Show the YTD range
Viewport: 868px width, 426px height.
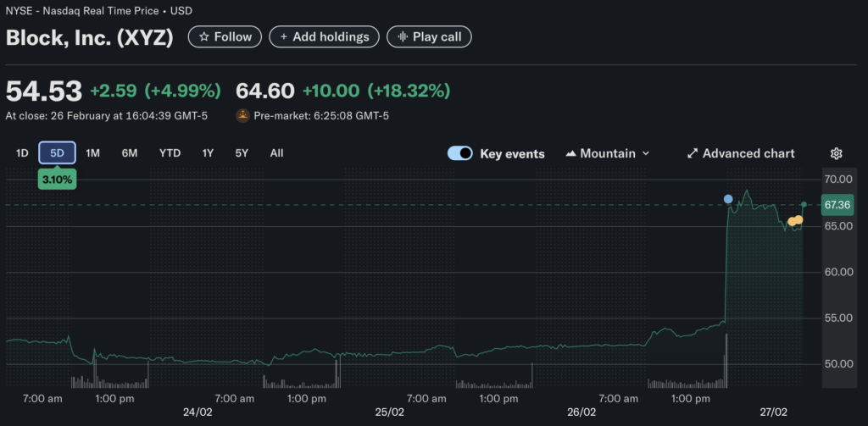(170, 153)
